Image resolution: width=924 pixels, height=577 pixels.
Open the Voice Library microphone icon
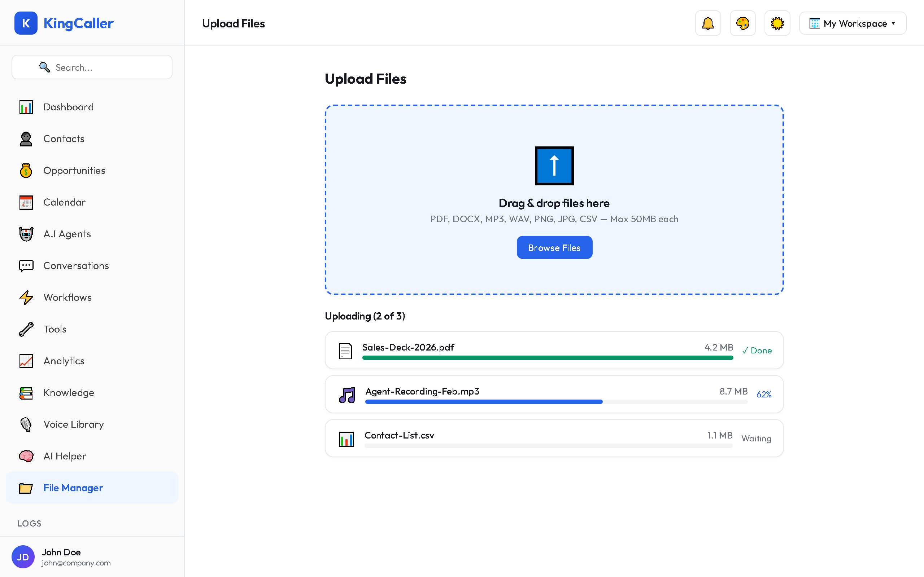pos(25,424)
